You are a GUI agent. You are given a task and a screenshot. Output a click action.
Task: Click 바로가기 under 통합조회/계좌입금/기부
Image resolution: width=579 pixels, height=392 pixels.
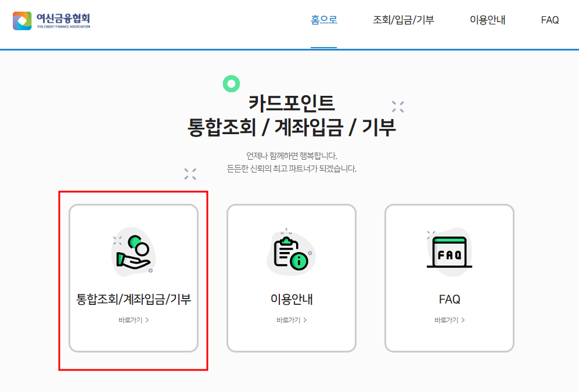131,320
